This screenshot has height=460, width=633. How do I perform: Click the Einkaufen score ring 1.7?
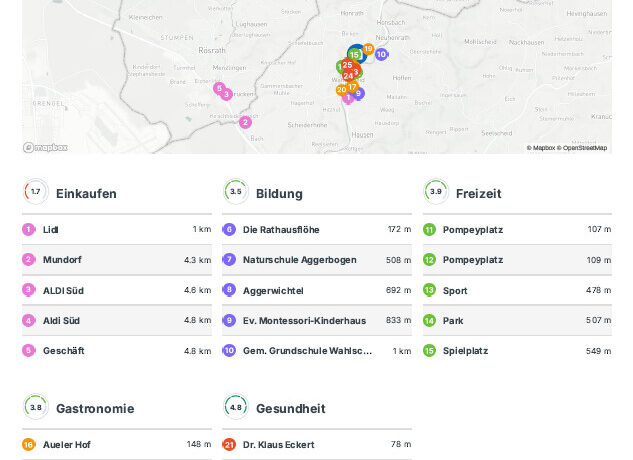point(35,192)
